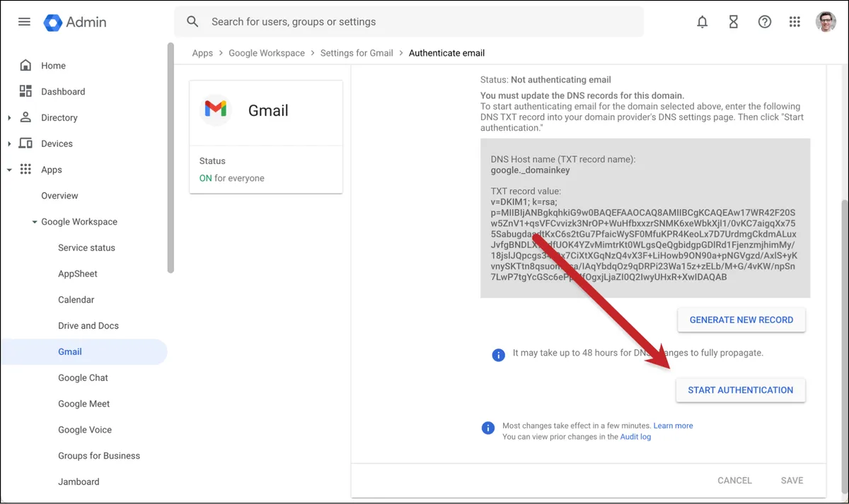Expand the Directory section arrow
The width and height of the screenshot is (849, 504).
point(9,118)
